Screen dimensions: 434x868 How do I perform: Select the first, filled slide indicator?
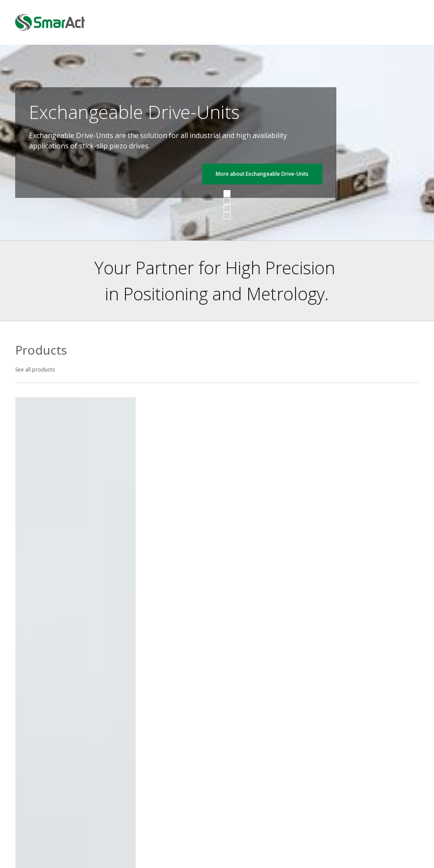click(x=227, y=194)
